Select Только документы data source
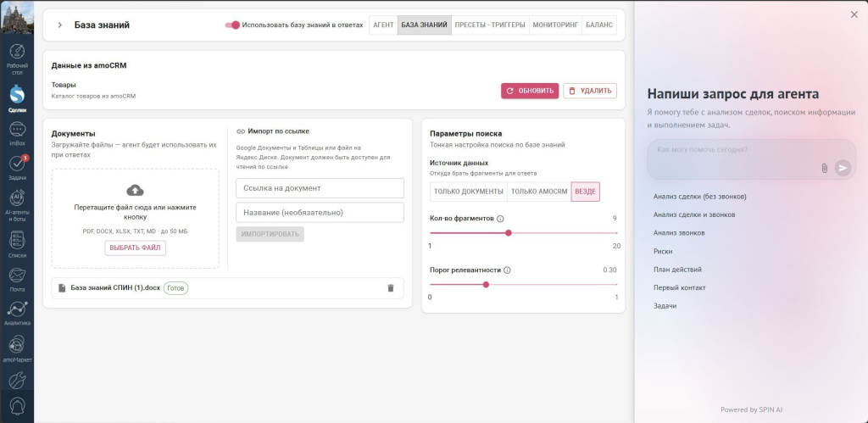 pos(468,192)
